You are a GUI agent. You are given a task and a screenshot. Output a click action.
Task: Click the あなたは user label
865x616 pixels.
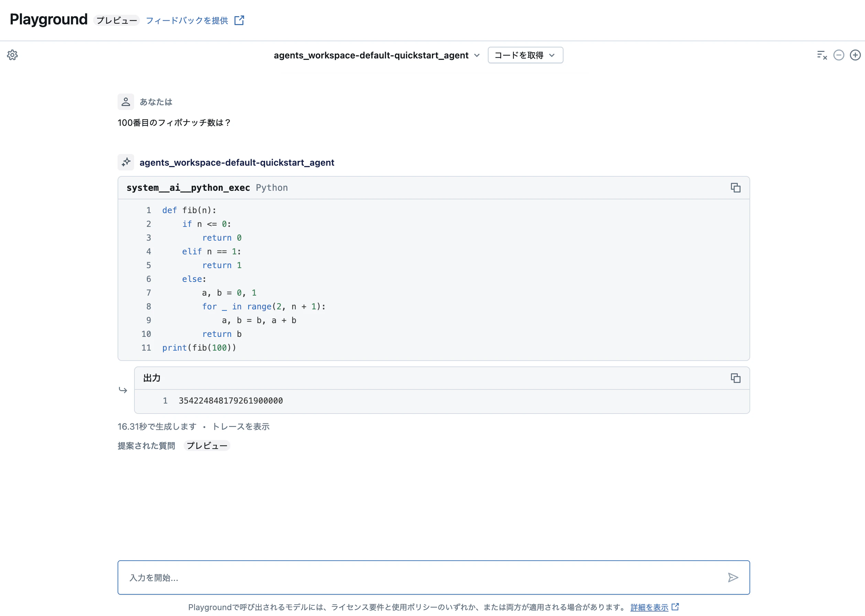(156, 102)
